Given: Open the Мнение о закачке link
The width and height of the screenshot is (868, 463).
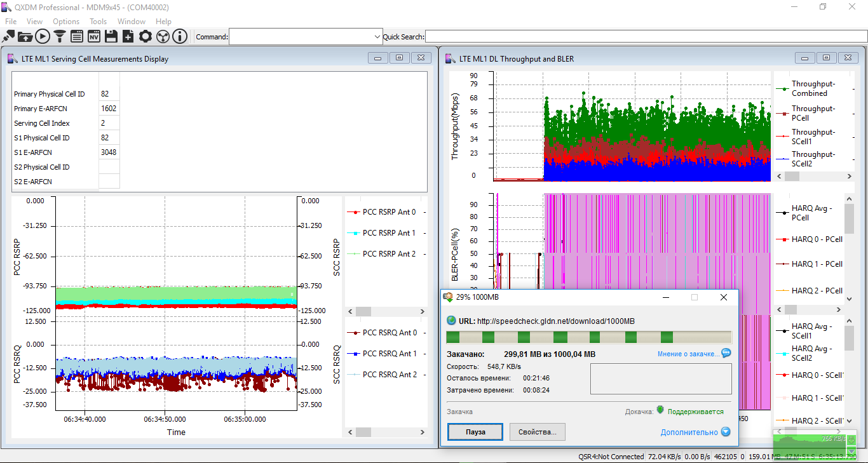Looking at the screenshot, I should tap(689, 354).
